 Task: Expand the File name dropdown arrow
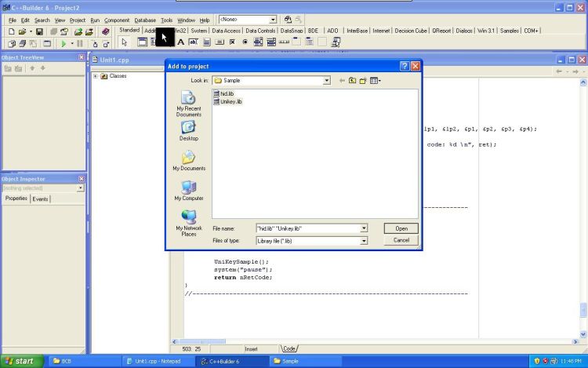tap(364, 228)
